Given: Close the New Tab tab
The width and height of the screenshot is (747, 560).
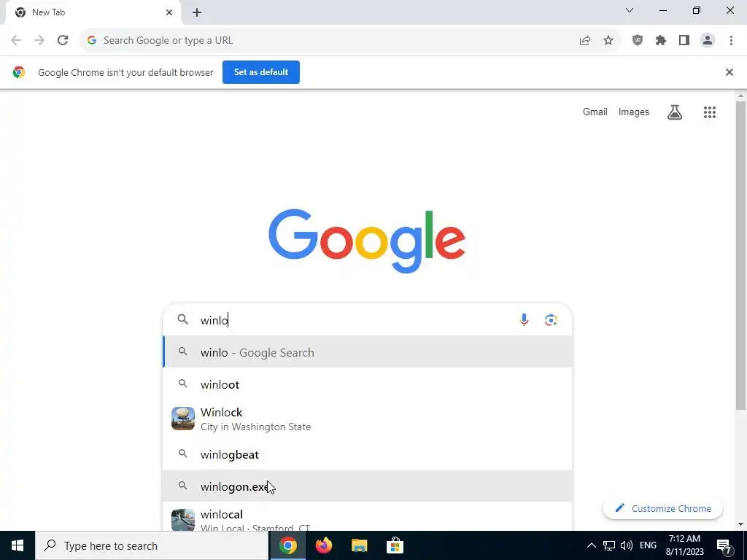Looking at the screenshot, I should pyautogui.click(x=169, y=12).
